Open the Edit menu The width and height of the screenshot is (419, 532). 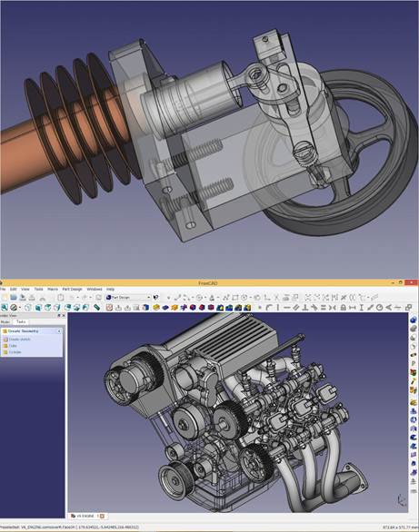pos(14,289)
